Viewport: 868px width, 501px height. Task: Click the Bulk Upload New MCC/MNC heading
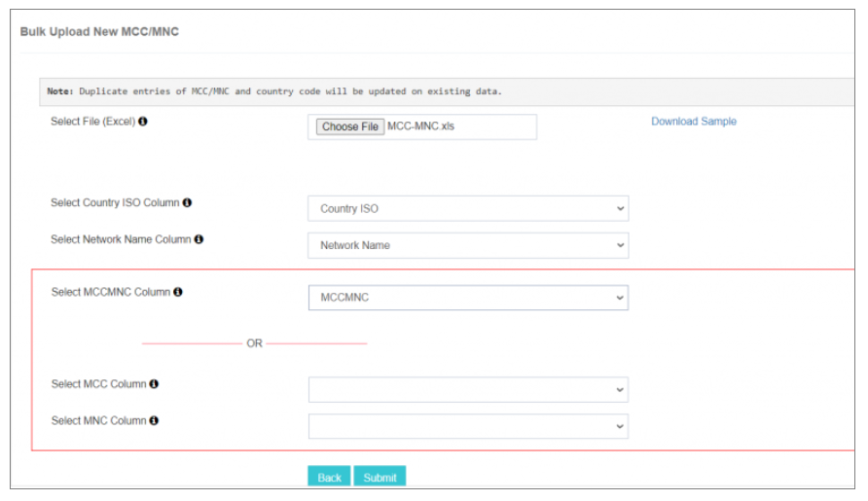[99, 32]
